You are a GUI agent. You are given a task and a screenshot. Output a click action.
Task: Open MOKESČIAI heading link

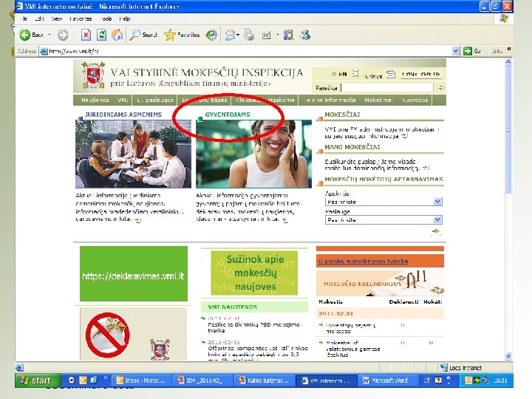coord(342,115)
